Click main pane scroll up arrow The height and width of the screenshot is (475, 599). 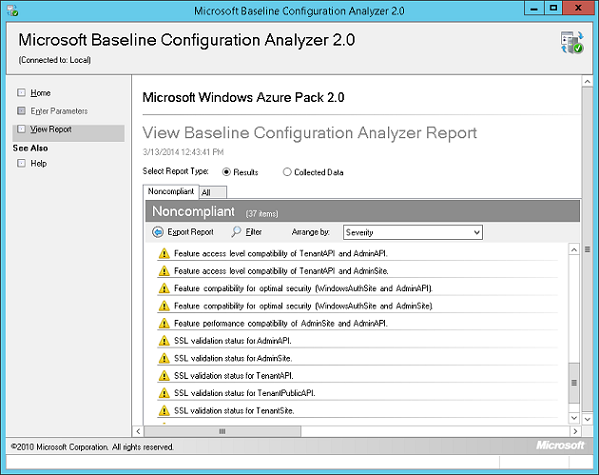tap(587, 81)
